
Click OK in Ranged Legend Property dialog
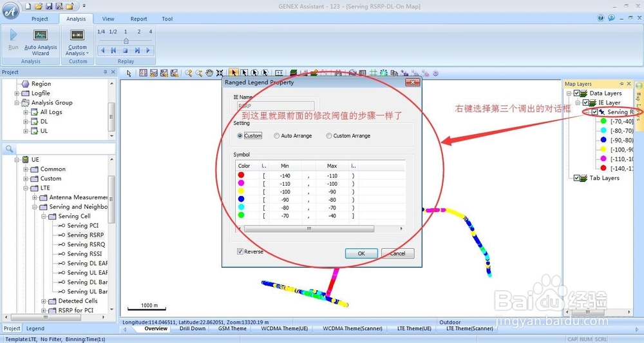coord(361,253)
